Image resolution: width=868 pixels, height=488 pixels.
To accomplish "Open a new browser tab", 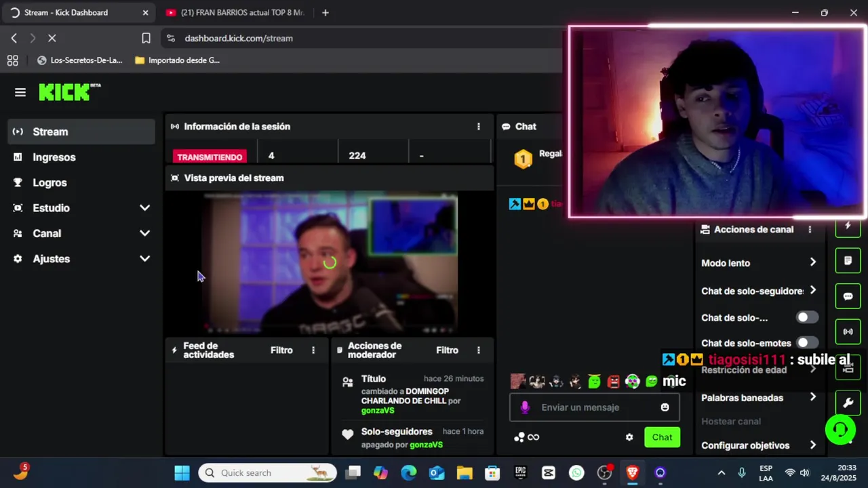I will [325, 12].
